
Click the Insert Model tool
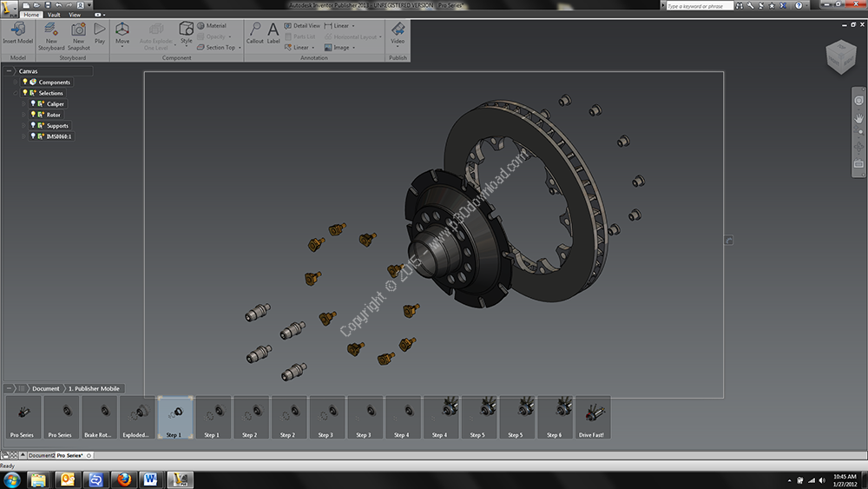pyautogui.click(x=17, y=33)
